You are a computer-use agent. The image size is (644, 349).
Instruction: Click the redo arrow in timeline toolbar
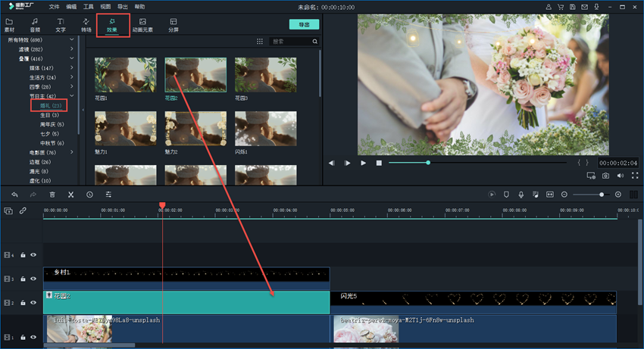pos(33,195)
